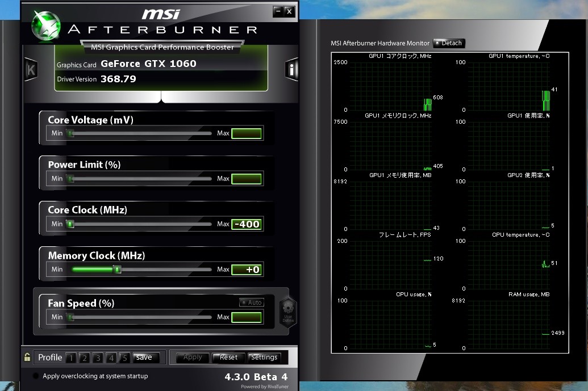Toggle Fan Speed Auto mode
The height and width of the screenshot is (391, 588).
point(252,302)
